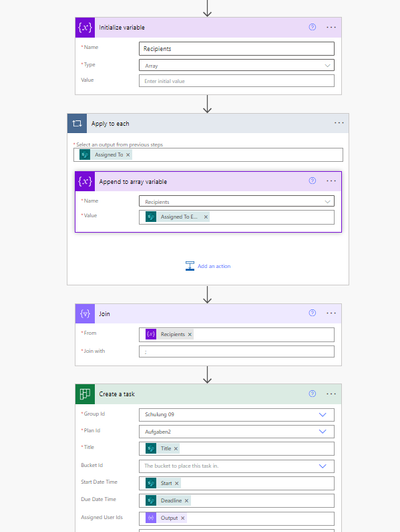
Task: Click the Apply to each loop icon
Action: coord(77,123)
